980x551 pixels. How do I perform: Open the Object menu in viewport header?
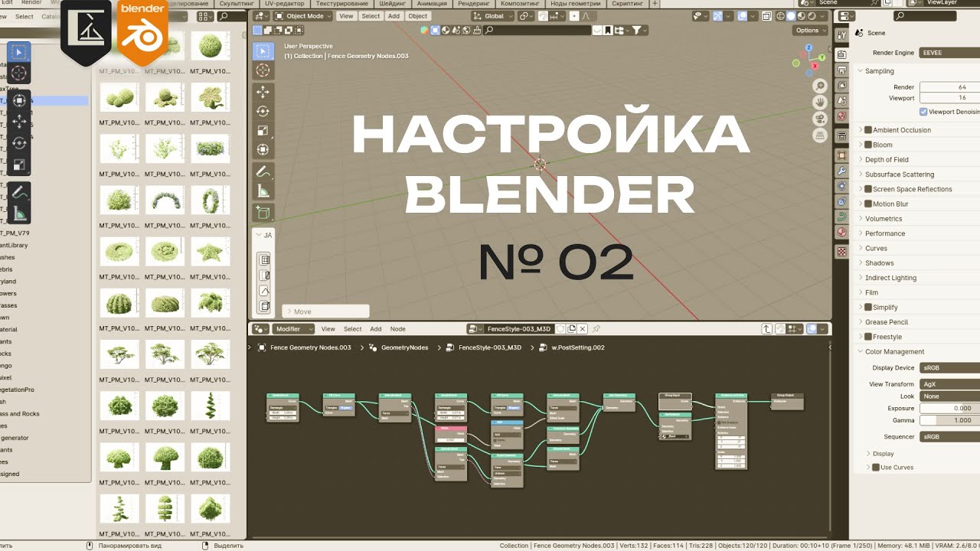pos(418,16)
